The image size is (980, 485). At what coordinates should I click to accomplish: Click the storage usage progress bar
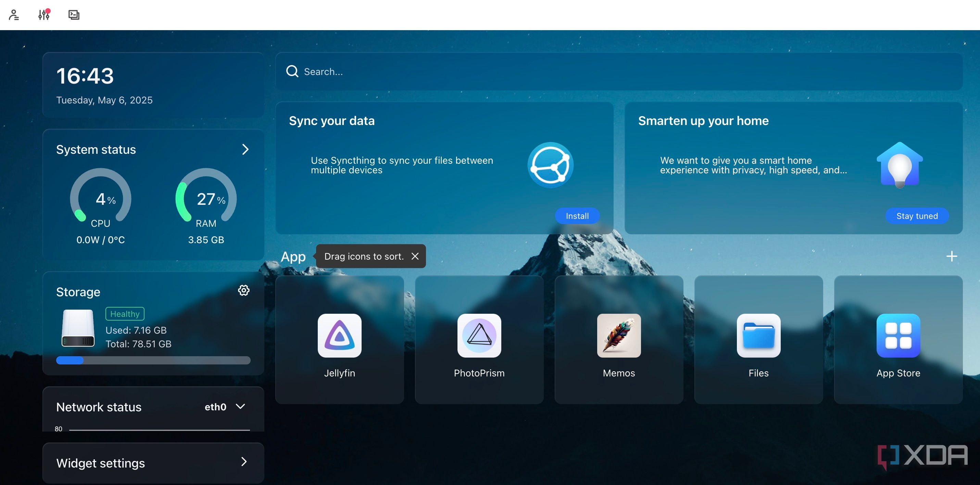(153, 360)
